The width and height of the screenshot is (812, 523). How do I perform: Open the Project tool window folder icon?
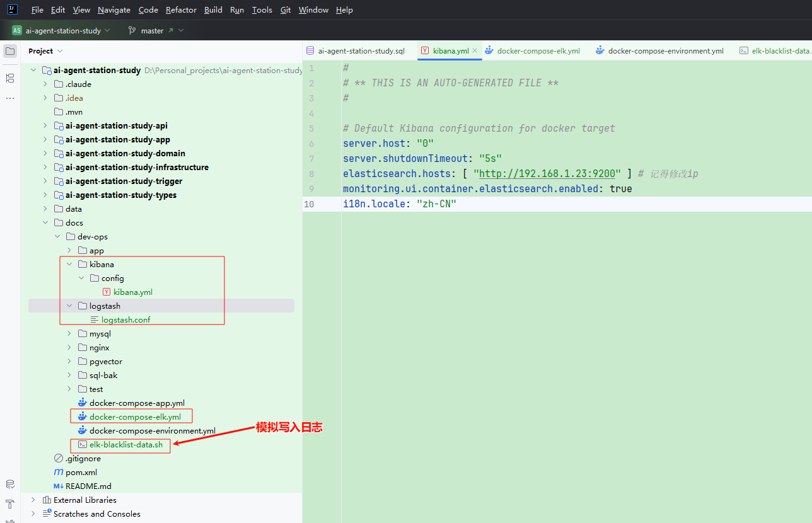10,51
